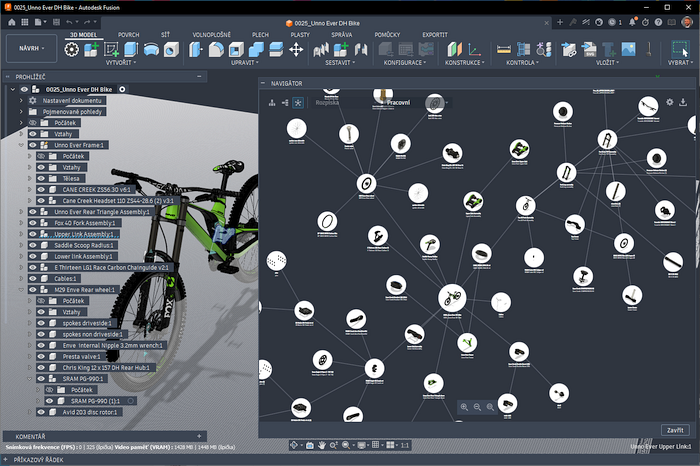Select Chris King 12 x 157 DH Rear Hub:1

click(x=108, y=368)
